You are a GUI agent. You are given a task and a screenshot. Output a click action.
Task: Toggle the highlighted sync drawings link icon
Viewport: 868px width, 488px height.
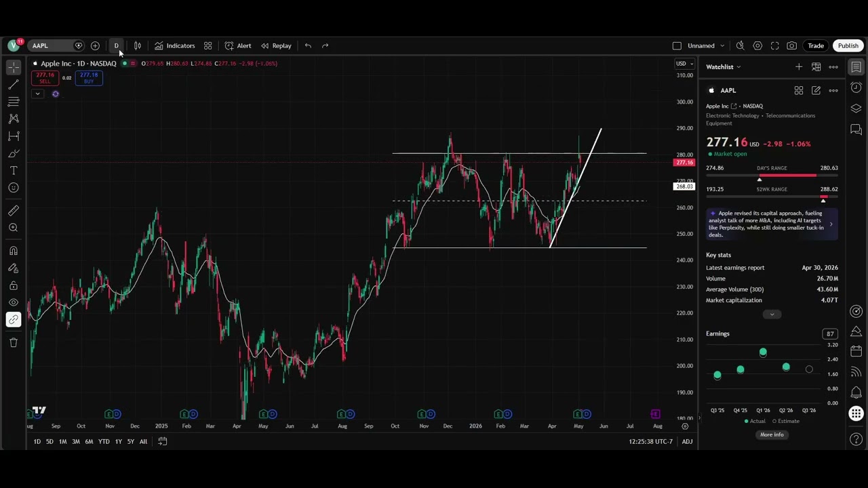coord(14,319)
